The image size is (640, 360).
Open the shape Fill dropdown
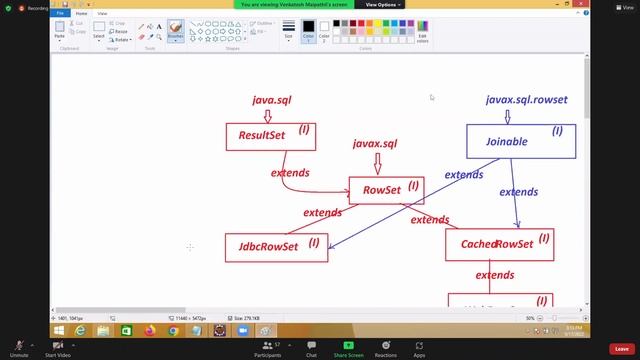click(259, 31)
